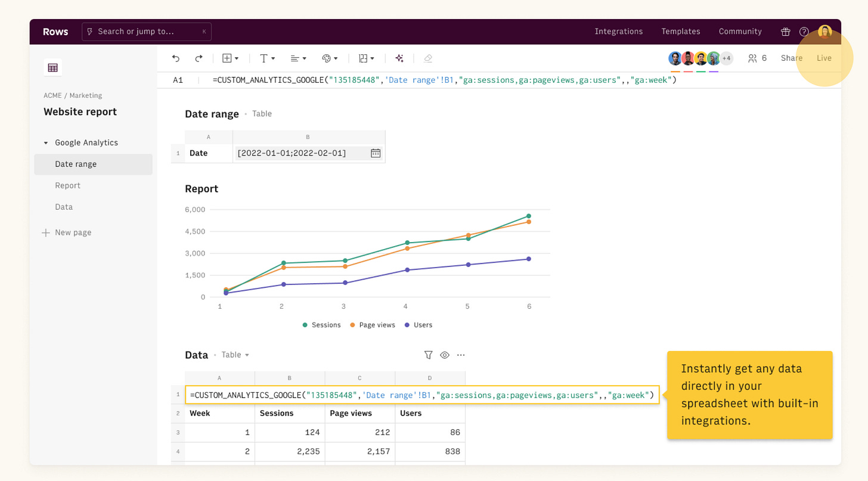Click the Live button

click(x=824, y=58)
